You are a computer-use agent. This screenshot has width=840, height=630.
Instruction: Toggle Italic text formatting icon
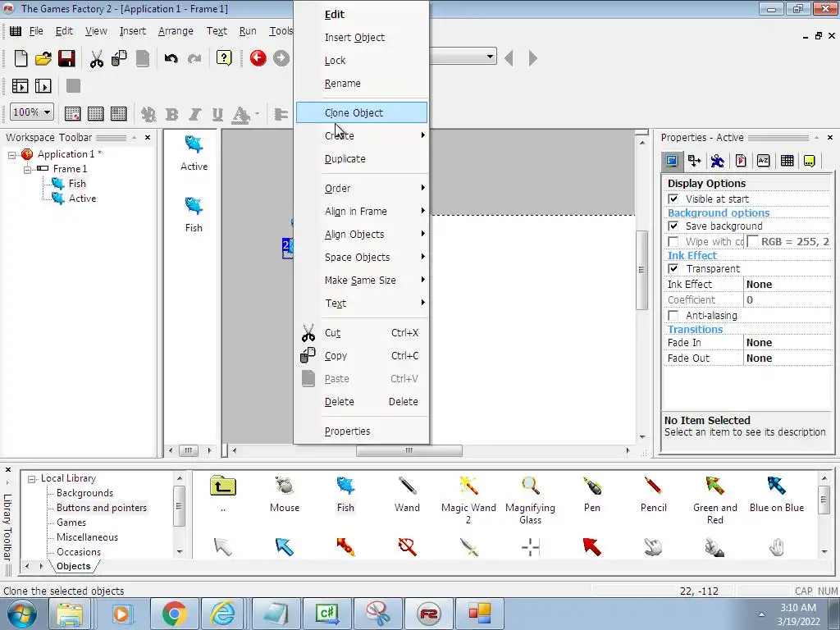click(194, 113)
